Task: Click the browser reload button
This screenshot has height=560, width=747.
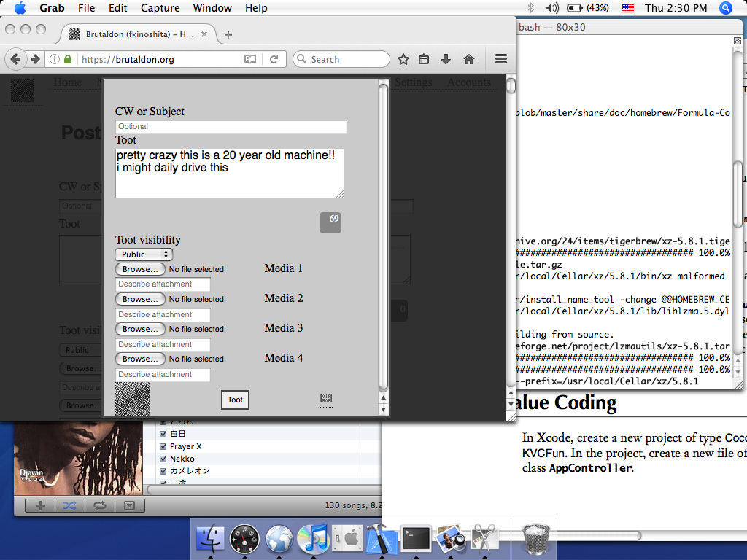Action: click(x=274, y=60)
